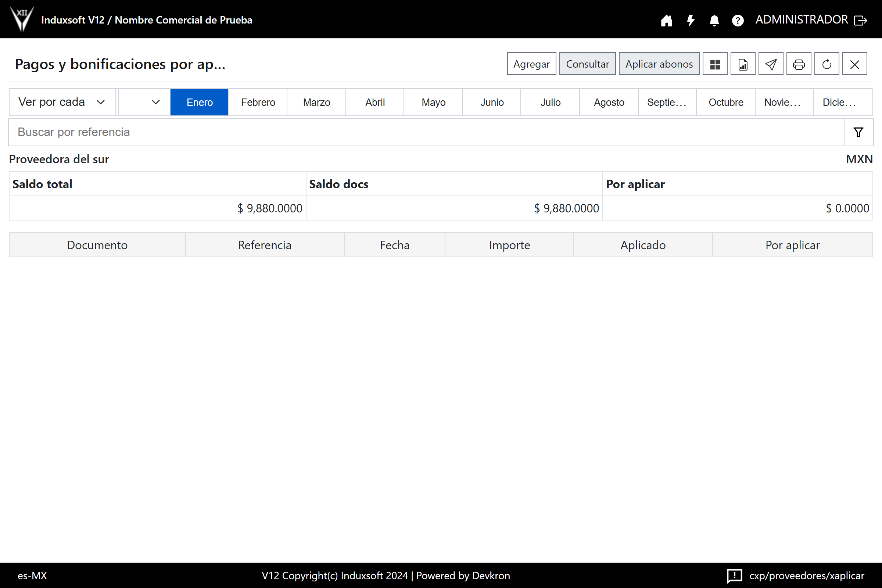This screenshot has width=882, height=588.
Task: Click the logout icon beside ADMINISTRADOR
Action: (x=861, y=20)
